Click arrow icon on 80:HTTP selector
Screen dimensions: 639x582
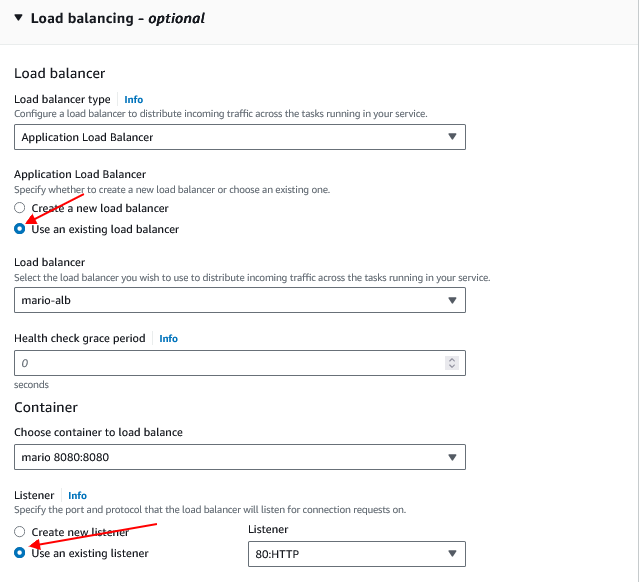(x=452, y=553)
